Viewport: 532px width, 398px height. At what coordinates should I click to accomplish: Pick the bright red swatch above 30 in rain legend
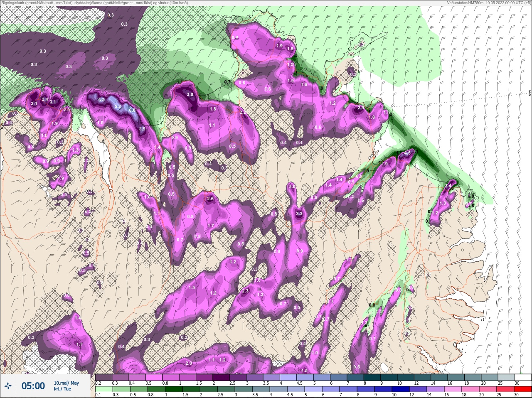[523, 389]
